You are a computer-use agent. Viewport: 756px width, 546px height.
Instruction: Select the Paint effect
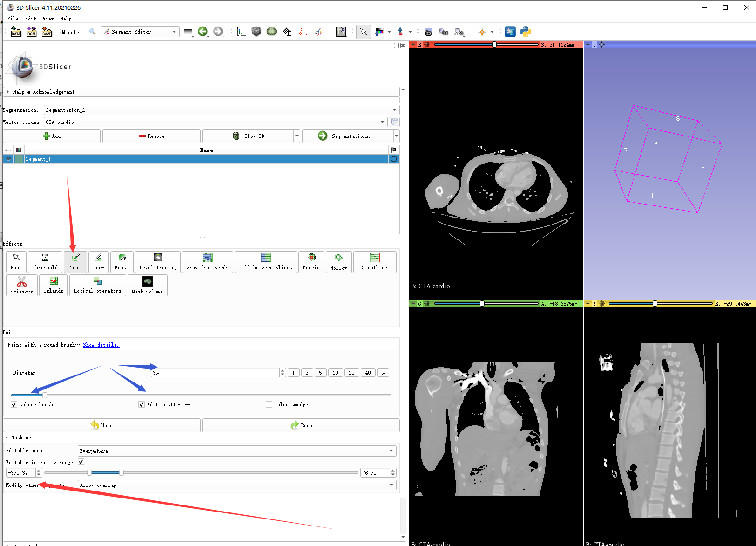[75, 262]
